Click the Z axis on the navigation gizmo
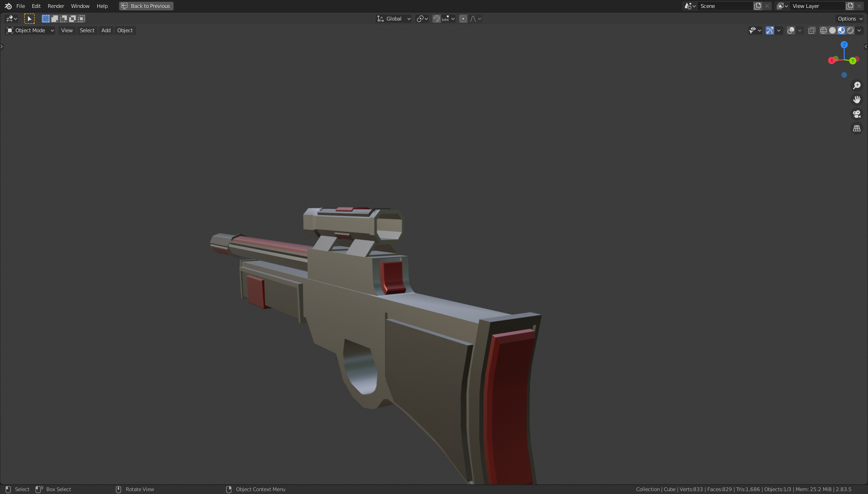868x494 pixels. coord(844,44)
